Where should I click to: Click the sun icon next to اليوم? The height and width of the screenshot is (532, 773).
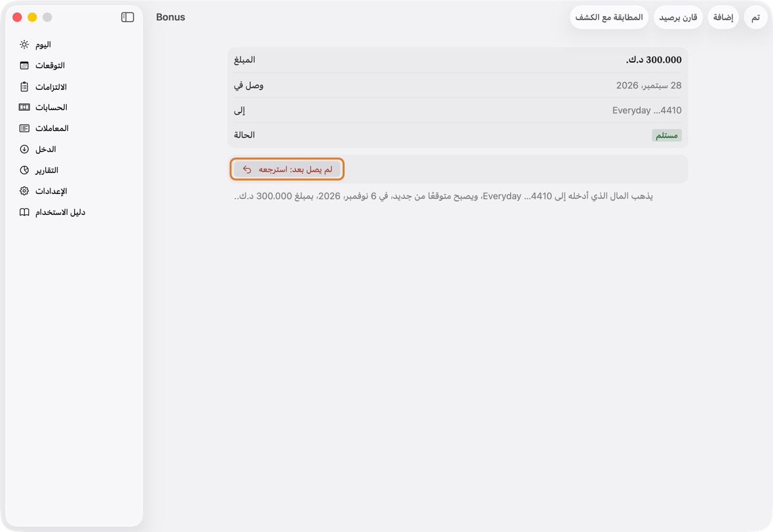point(24,45)
